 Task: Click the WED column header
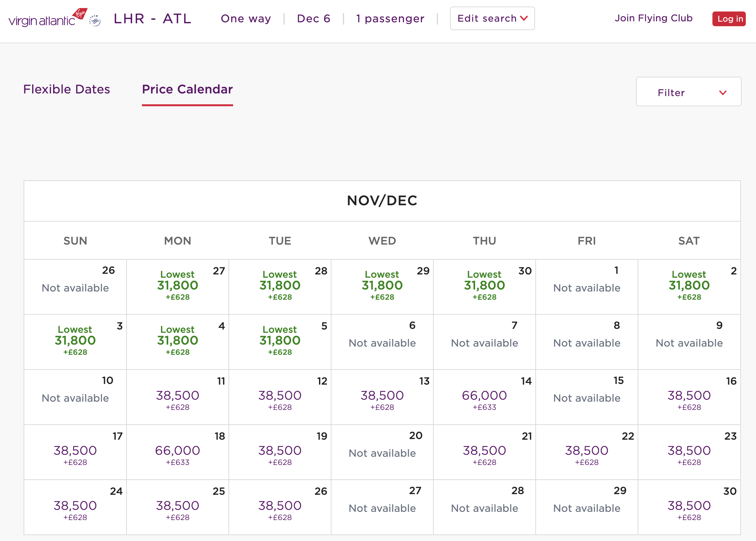click(382, 241)
